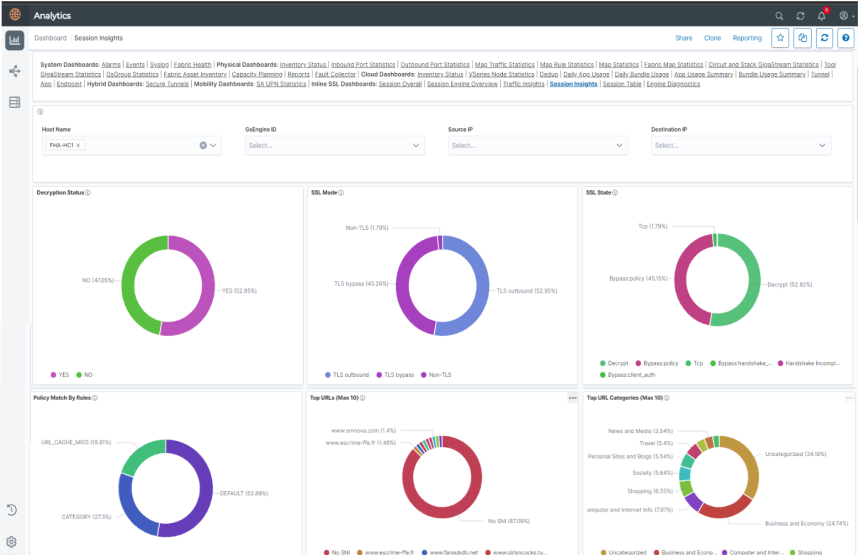
Task: Switch to the Traffic Insights dashboard
Action: coord(523,84)
